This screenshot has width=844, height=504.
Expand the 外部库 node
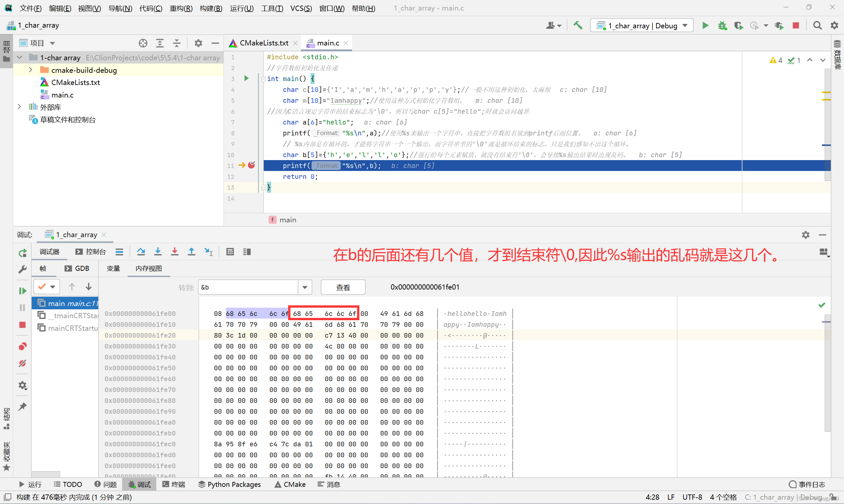(x=20, y=107)
